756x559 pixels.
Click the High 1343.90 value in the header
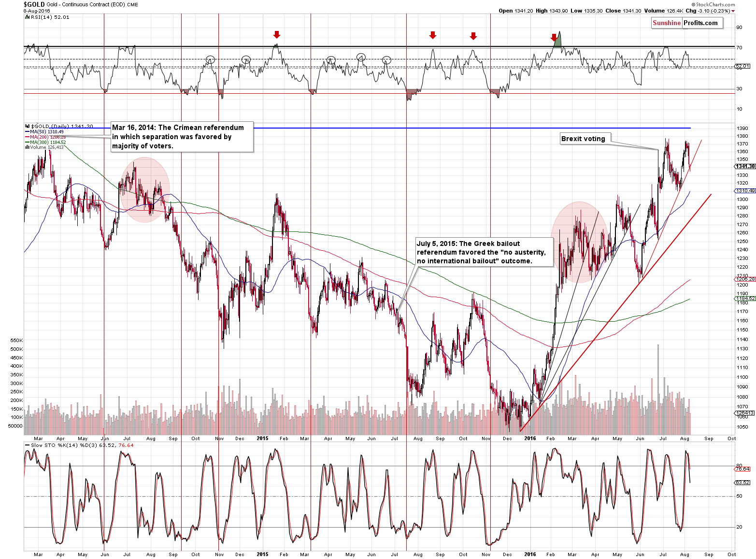551,11
